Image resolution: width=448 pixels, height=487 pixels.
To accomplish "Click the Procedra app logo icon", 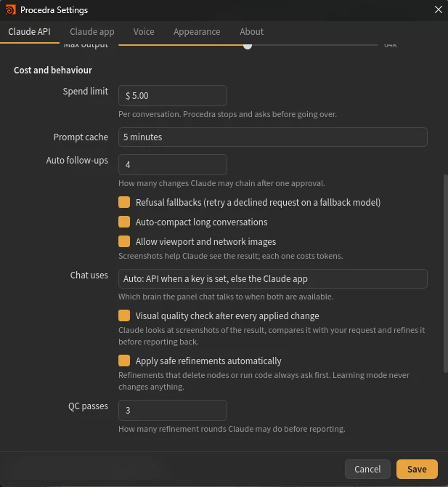I will (10, 10).
